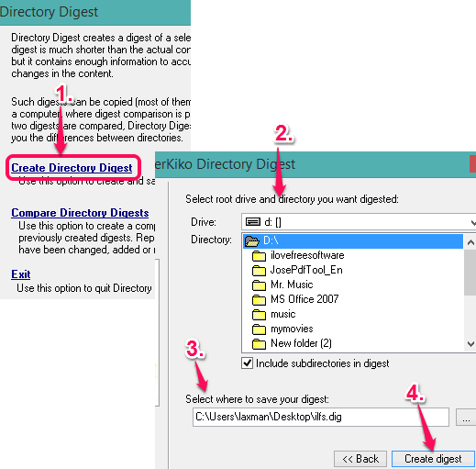Click the directory list scrollbar thumb

tap(470, 273)
